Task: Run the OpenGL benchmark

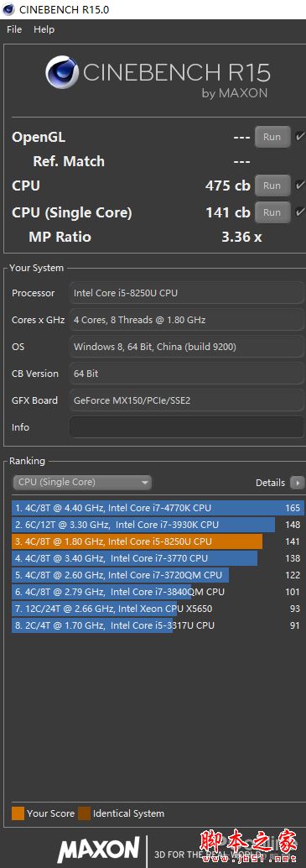Action: [x=272, y=137]
